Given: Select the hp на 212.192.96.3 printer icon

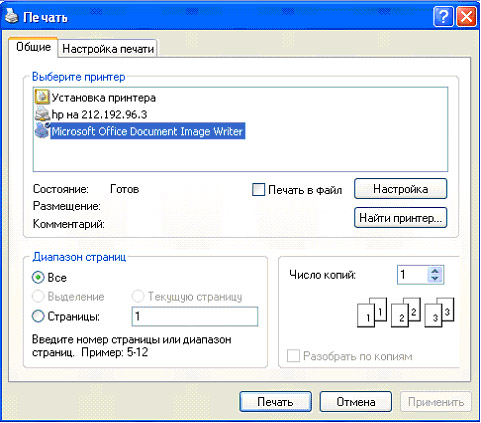Looking at the screenshot, I should [x=42, y=114].
